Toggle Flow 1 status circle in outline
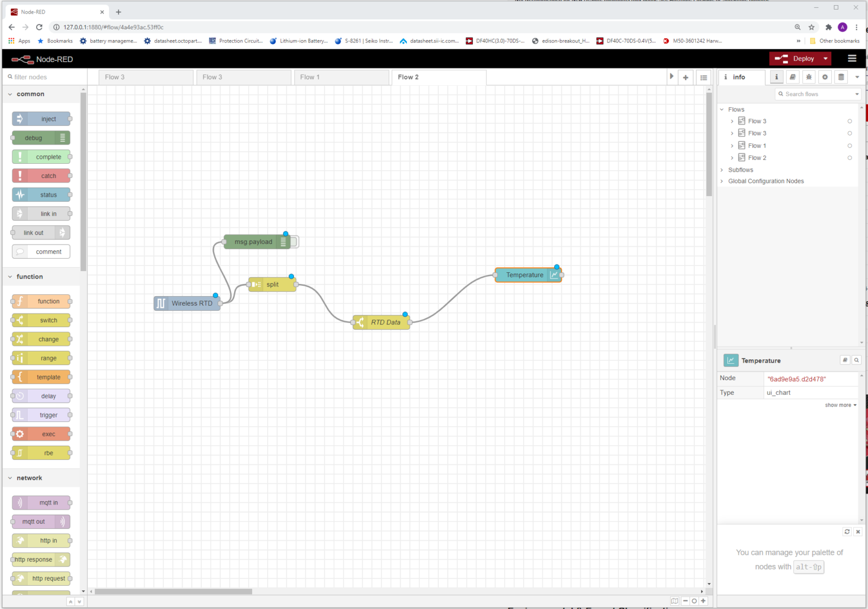 pyautogui.click(x=849, y=146)
